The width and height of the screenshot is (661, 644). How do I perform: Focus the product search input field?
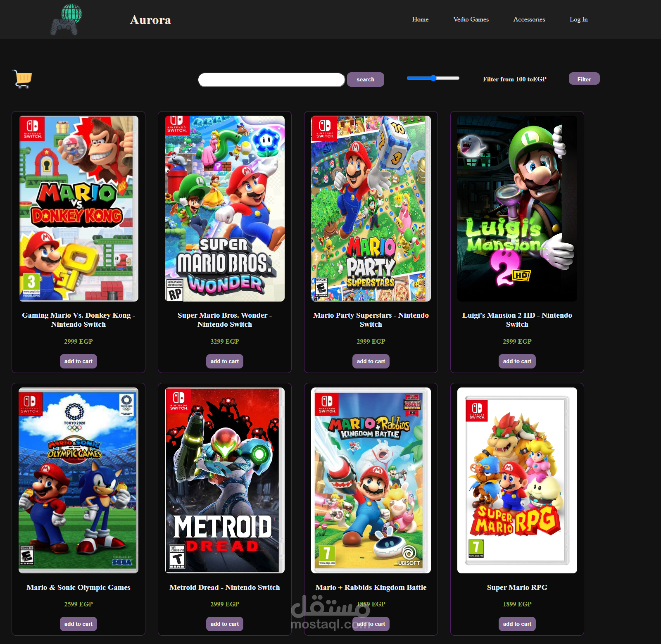271,80
